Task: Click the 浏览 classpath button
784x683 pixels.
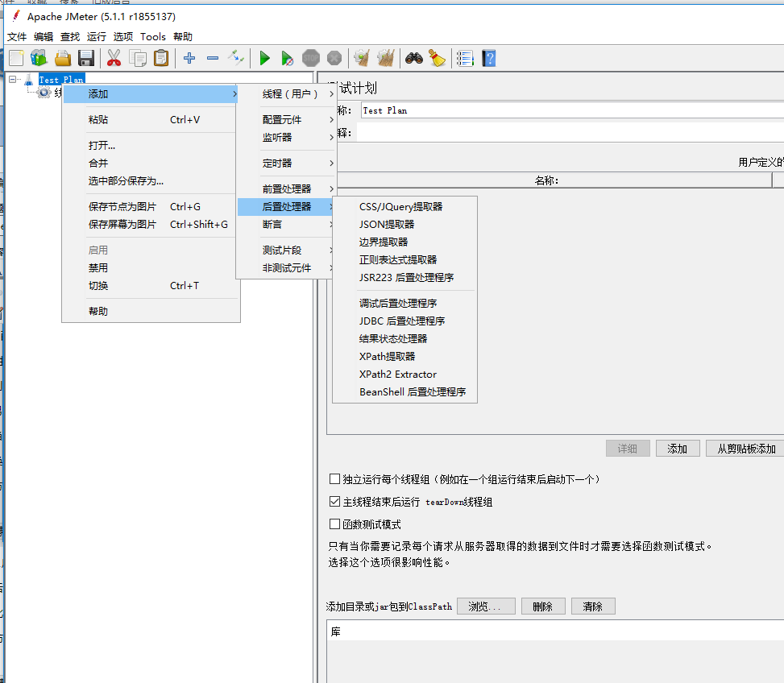Action: click(486, 606)
